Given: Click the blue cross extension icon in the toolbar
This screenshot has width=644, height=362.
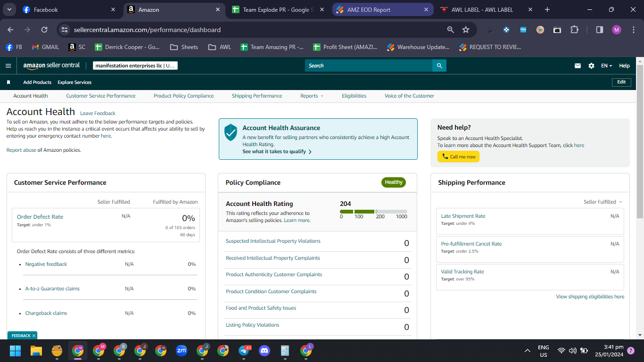Looking at the screenshot, I should (x=506, y=30).
